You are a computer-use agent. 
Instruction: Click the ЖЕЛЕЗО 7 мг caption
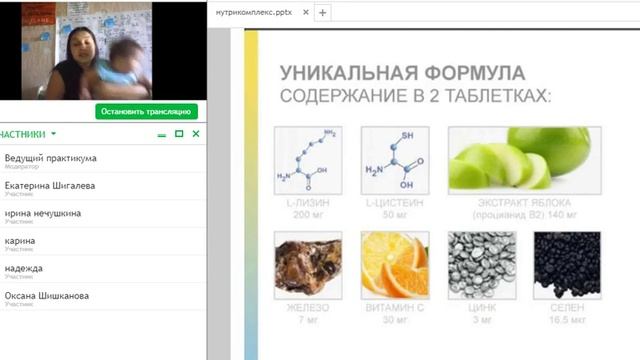point(308,313)
